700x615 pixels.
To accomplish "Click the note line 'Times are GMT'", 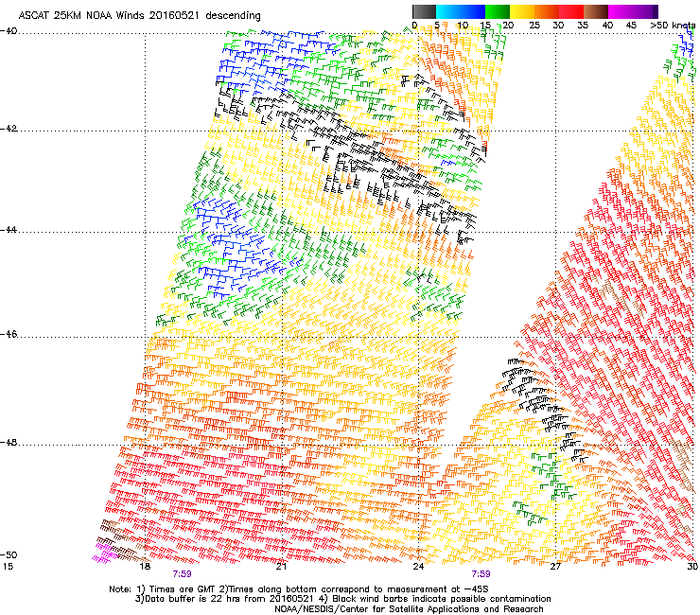I will click(180, 589).
